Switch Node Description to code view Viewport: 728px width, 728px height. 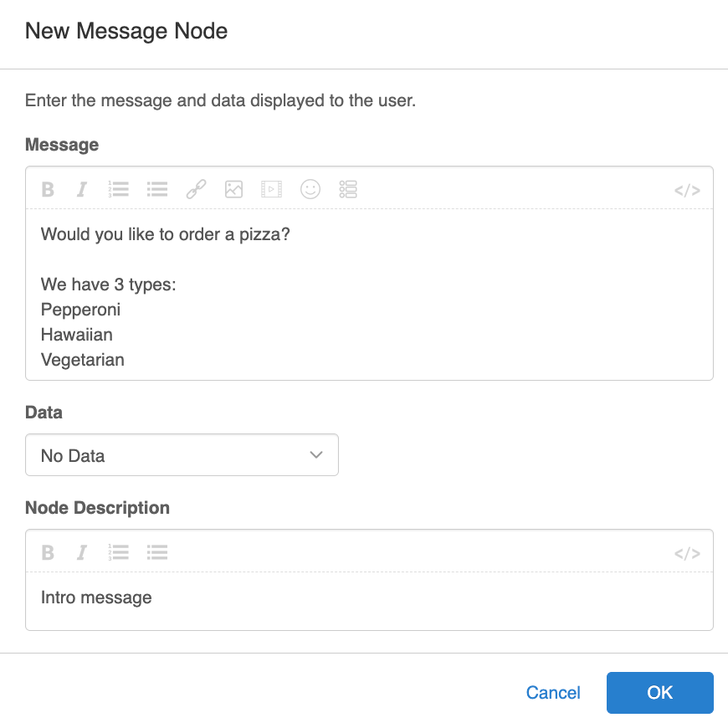click(x=687, y=553)
